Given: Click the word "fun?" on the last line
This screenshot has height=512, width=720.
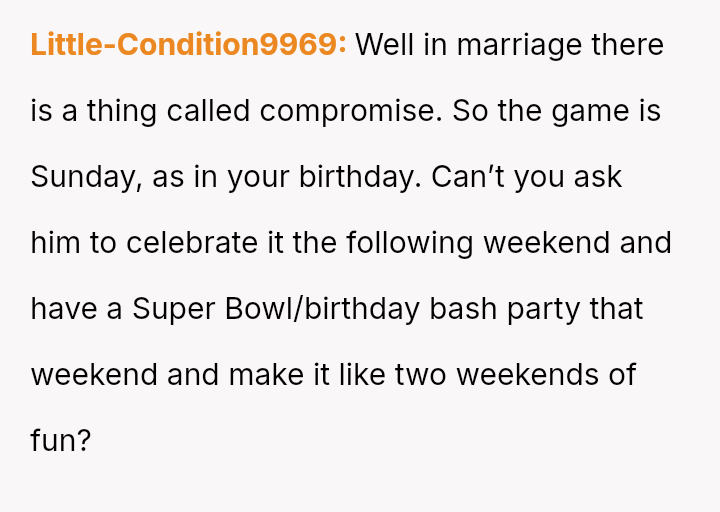Looking at the screenshot, I should [61, 441].
